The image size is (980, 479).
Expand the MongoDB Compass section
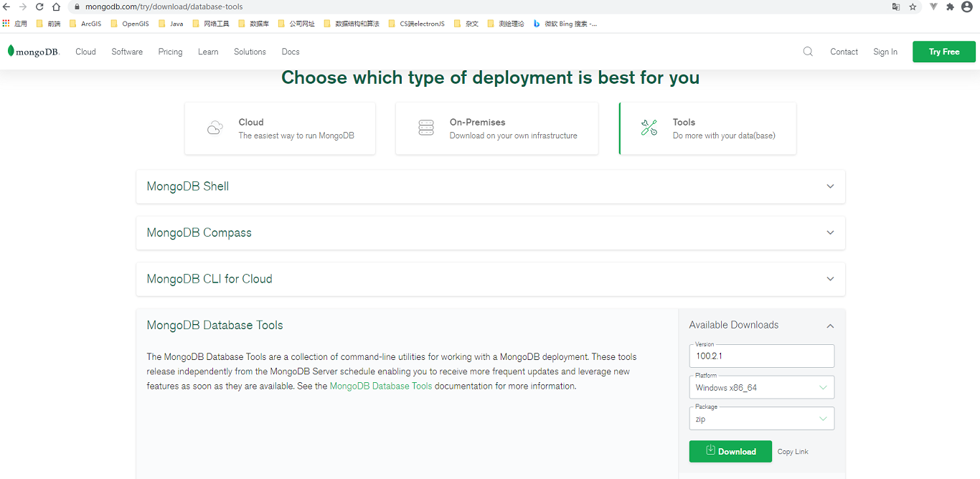[830, 233]
